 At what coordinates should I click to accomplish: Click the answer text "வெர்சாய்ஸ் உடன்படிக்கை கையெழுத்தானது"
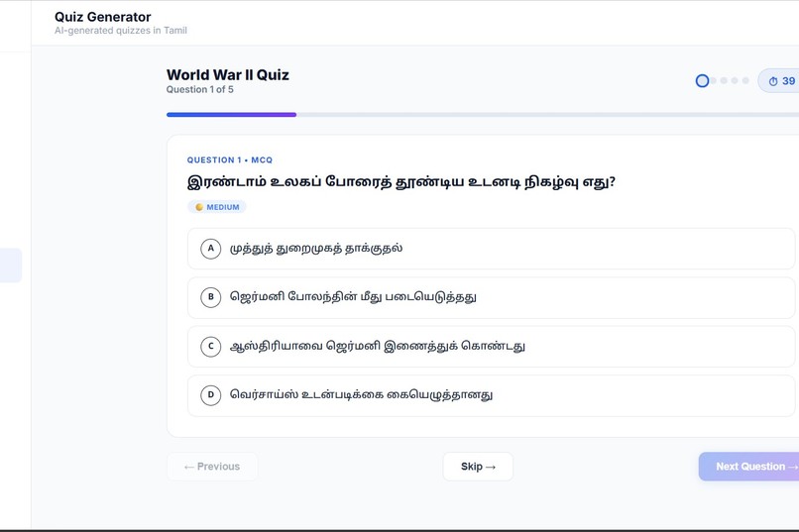coord(361,394)
